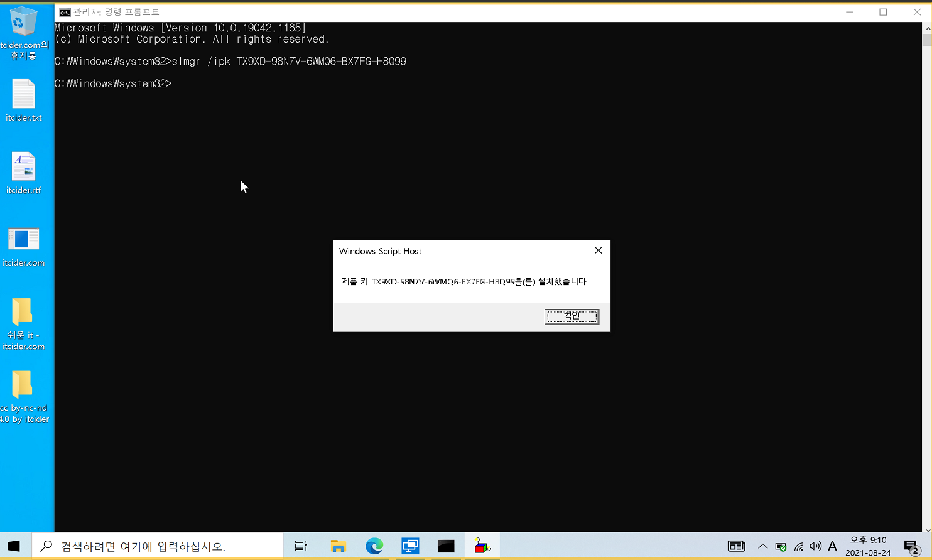Click the 확인 button in the dialog
The height and width of the screenshot is (560, 932).
click(572, 316)
